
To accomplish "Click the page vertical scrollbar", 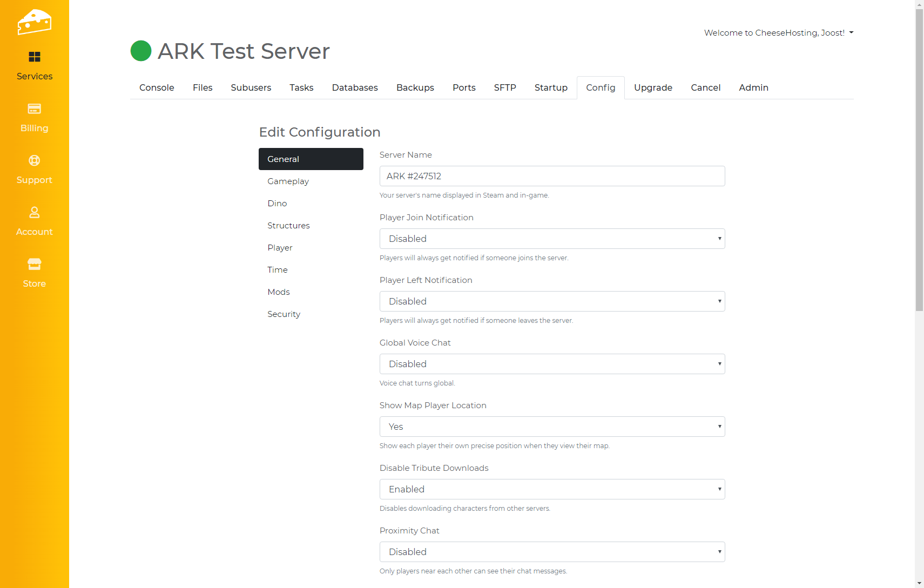I will [x=919, y=162].
